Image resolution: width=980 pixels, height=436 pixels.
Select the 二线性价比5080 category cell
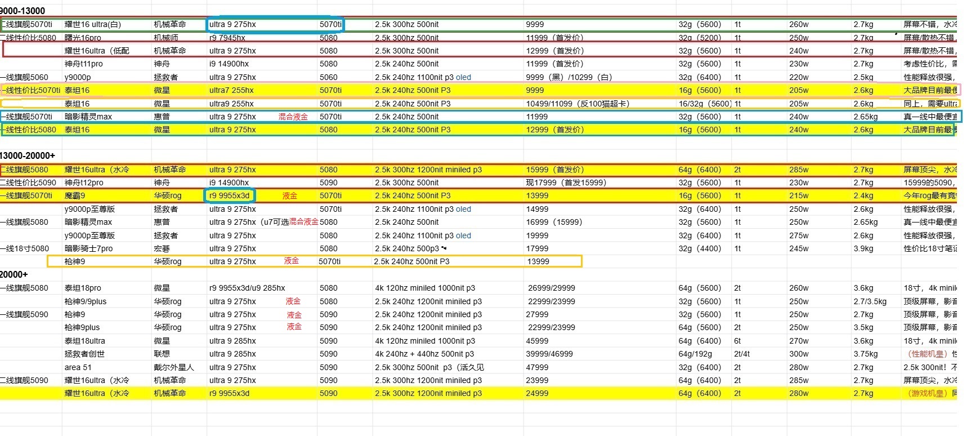point(28,38)
